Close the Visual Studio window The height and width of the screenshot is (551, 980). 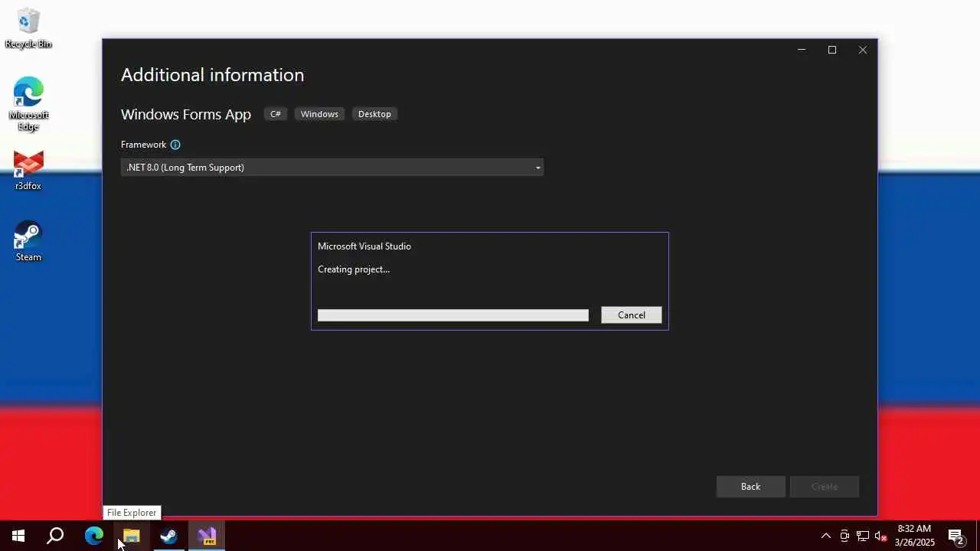point(863,50)
